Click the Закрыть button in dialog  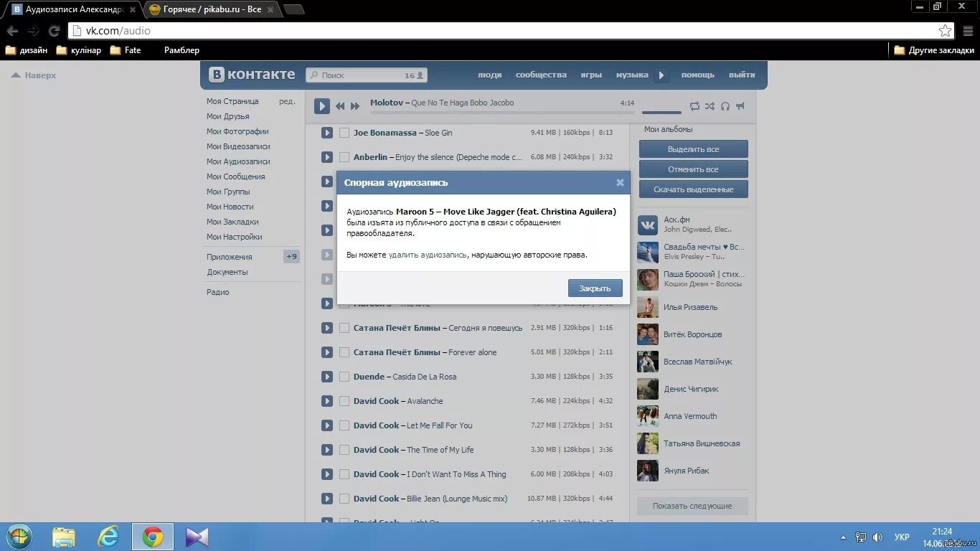click(x=595, y=288)
